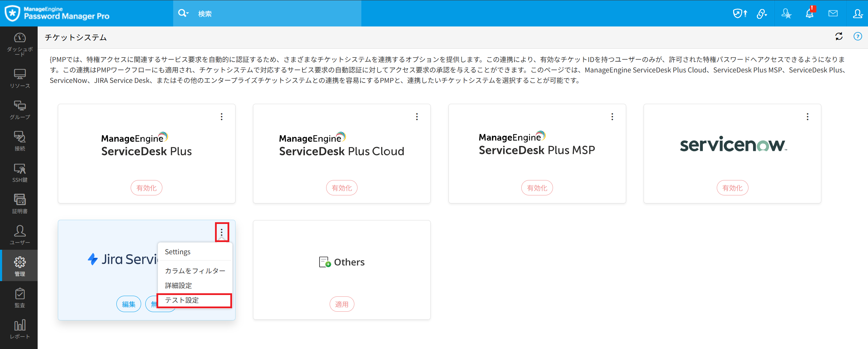Go to Resources in the sidebar
This screenshot has width=868, height=349.
[20, 78]
